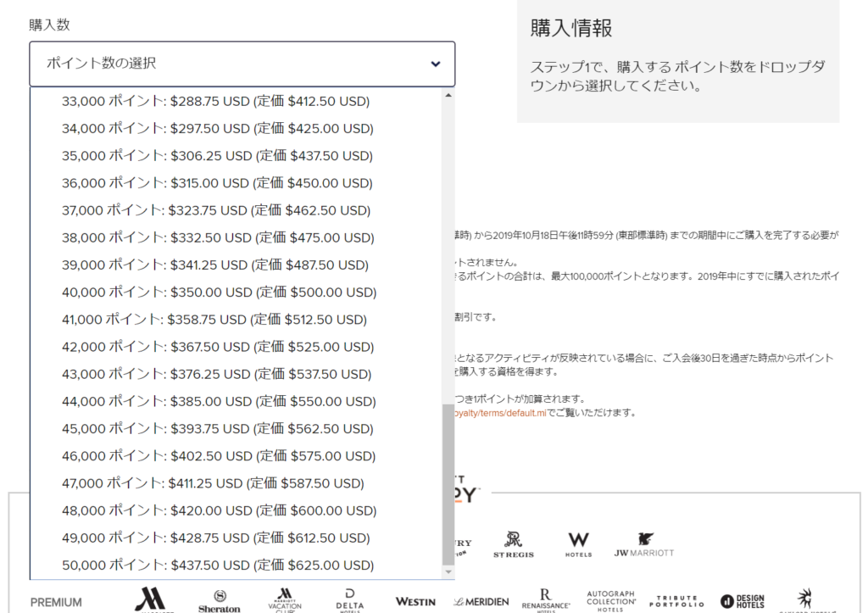Collapse the ポイント数の選択 dropdown
This screenshot has width=868, height=613.
coord(242,64)
